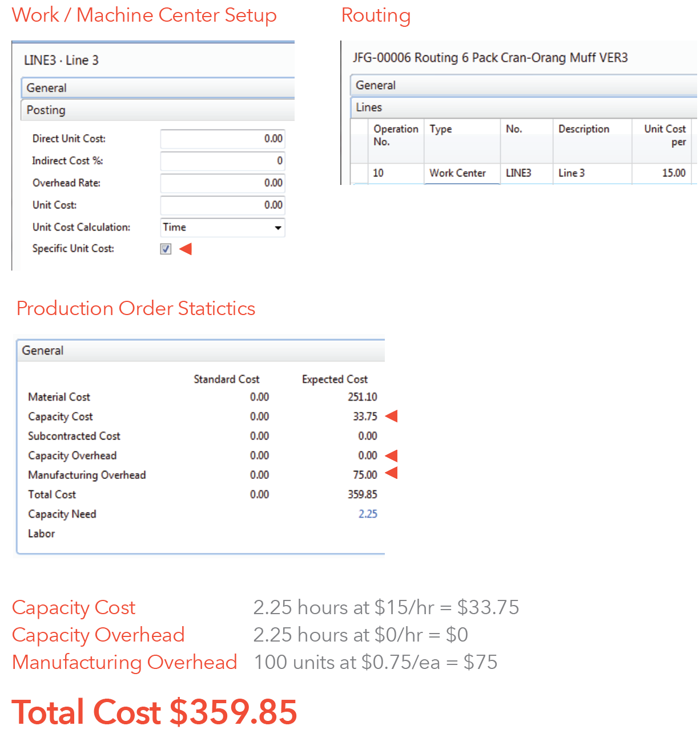
Task: Click the Operation No. column header
Action: [395, 135]
